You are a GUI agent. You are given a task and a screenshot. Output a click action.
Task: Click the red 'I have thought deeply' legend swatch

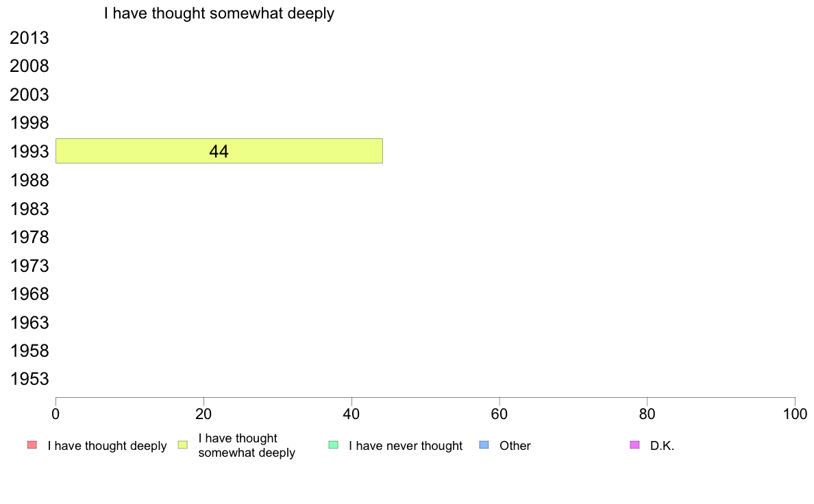click(x=32, y=445)
